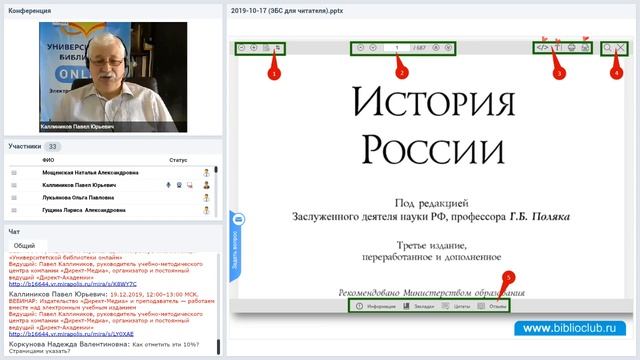Open the first mirapolis link ending K8WY7C
The height and width of the screenshot is (360, 640).
pos(73,284)
